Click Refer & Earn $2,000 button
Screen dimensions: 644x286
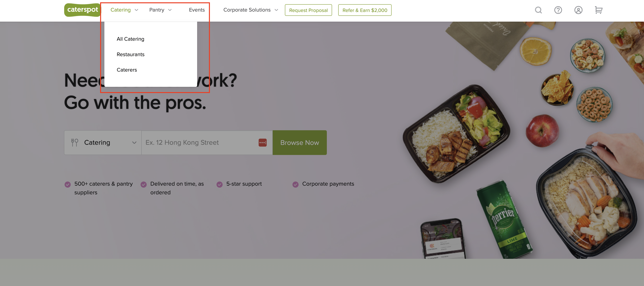click(365, 10)
